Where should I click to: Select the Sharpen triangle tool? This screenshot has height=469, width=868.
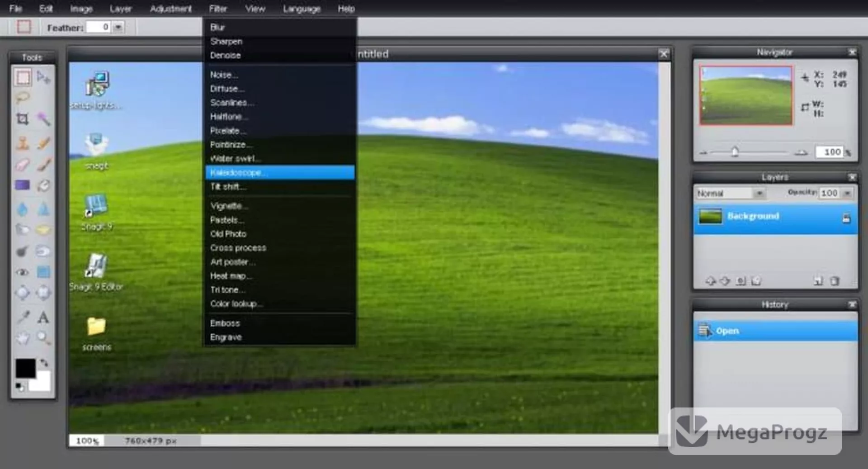pyautogui.click(x=43, y=209)
